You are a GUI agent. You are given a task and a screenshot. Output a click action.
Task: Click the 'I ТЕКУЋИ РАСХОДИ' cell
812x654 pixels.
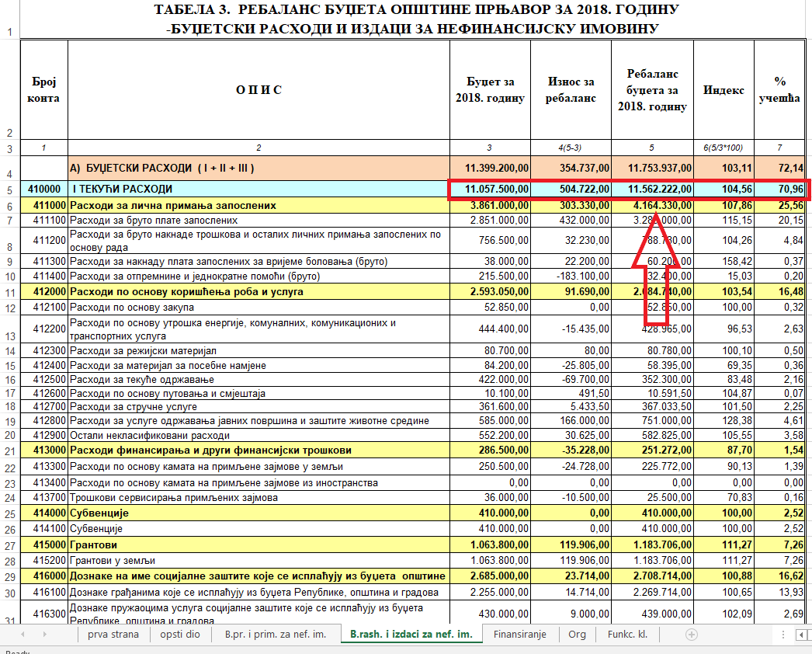tap(259, 190)
